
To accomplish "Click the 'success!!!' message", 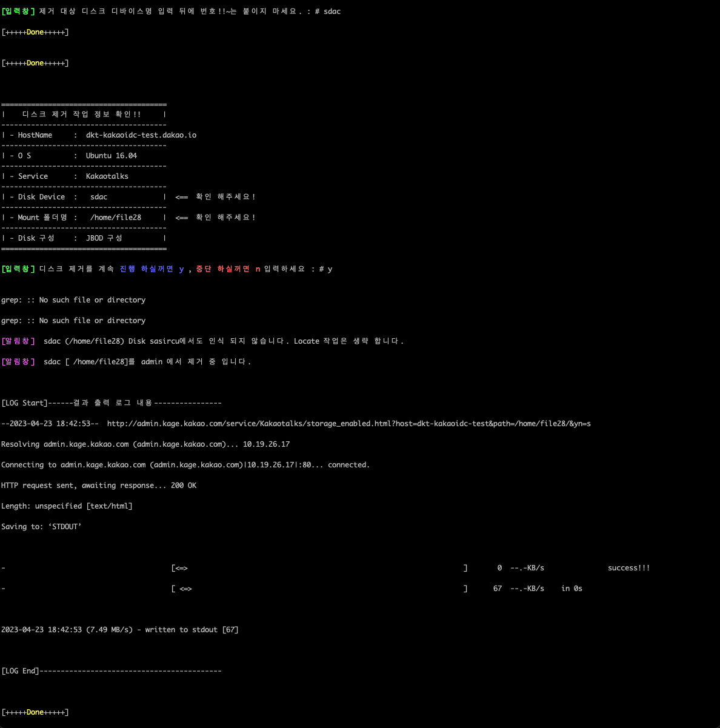I will tap(629, 568).
